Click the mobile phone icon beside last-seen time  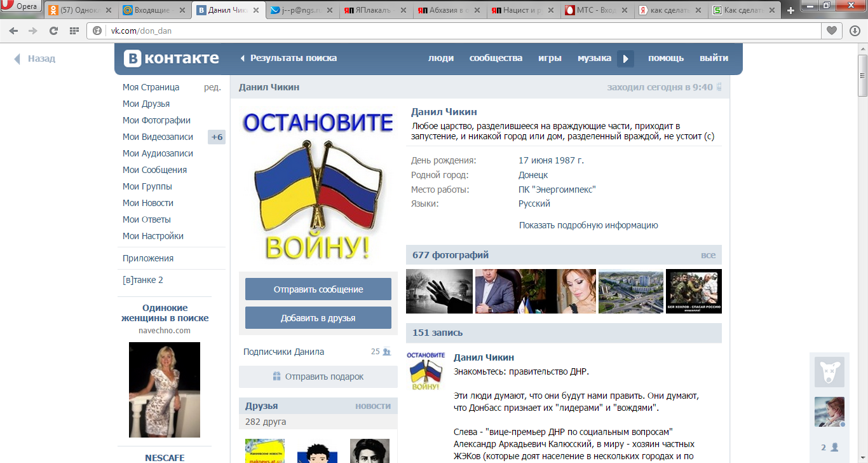(x=719, y=87)
